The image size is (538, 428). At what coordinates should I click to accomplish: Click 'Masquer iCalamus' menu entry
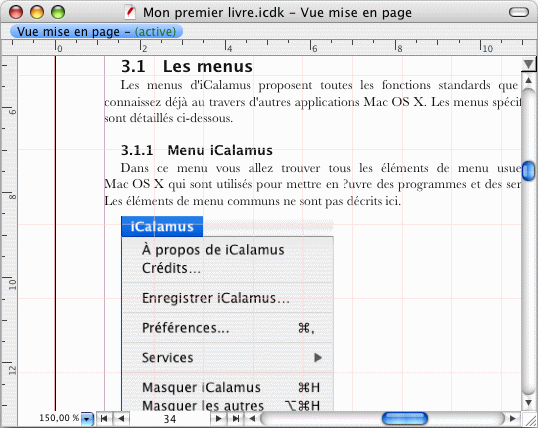228,388
